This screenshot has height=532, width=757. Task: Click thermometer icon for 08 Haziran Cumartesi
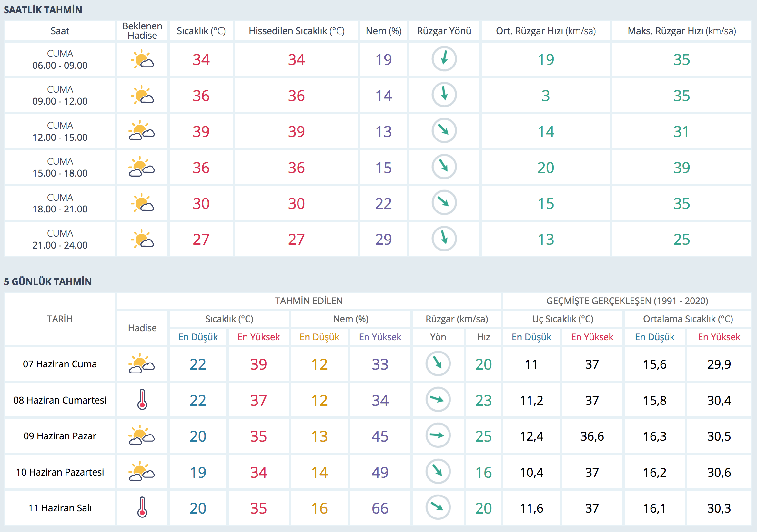142,399
